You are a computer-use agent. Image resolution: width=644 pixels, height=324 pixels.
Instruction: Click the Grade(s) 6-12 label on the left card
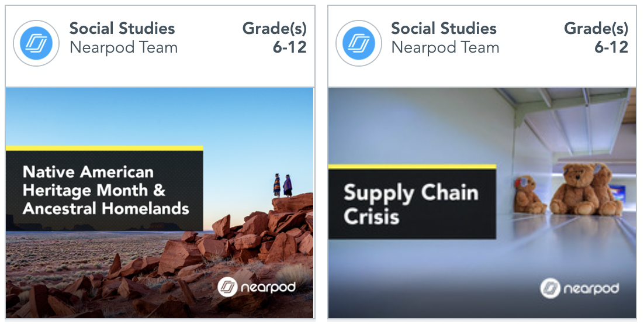(x=275, y=38)
